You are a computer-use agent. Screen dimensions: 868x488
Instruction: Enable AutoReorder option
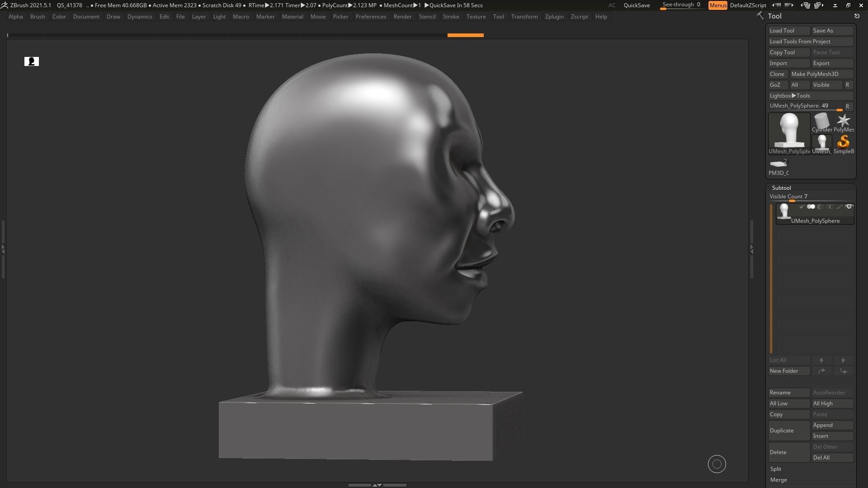(x=832, y=393)
